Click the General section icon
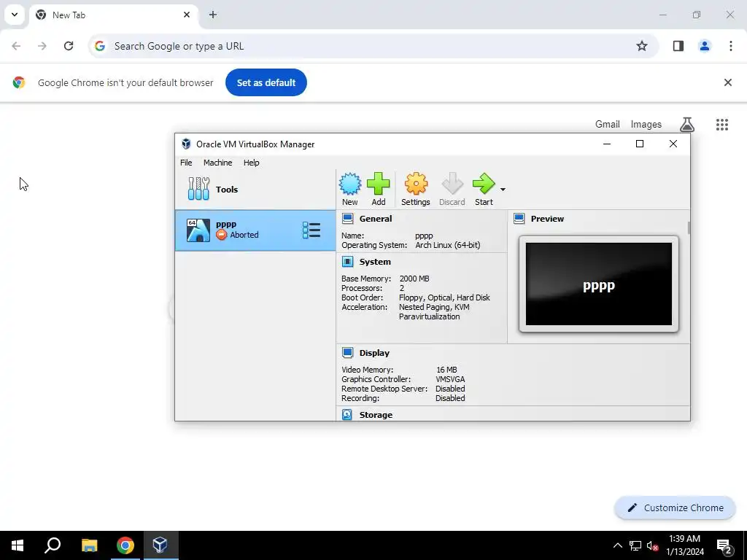This screenshot has width=747, height=560. (348, 219)
